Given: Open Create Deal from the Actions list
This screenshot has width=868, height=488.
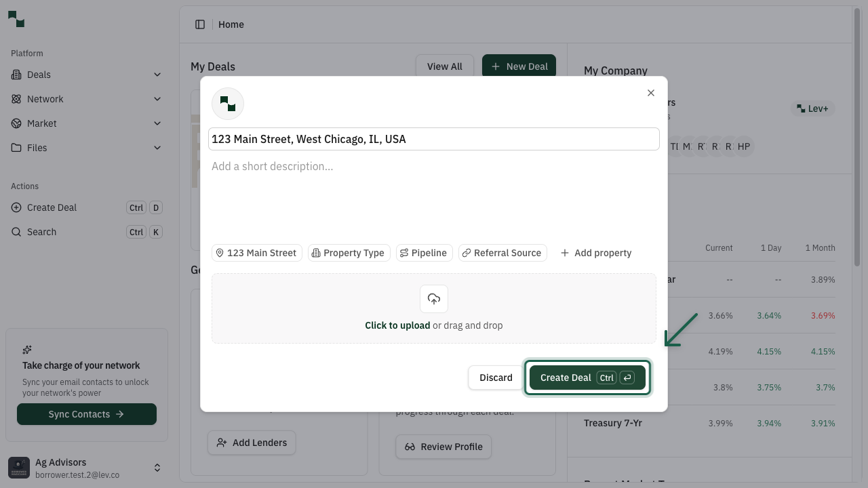Looking at the screenshot, I should [x=52, y=207].
